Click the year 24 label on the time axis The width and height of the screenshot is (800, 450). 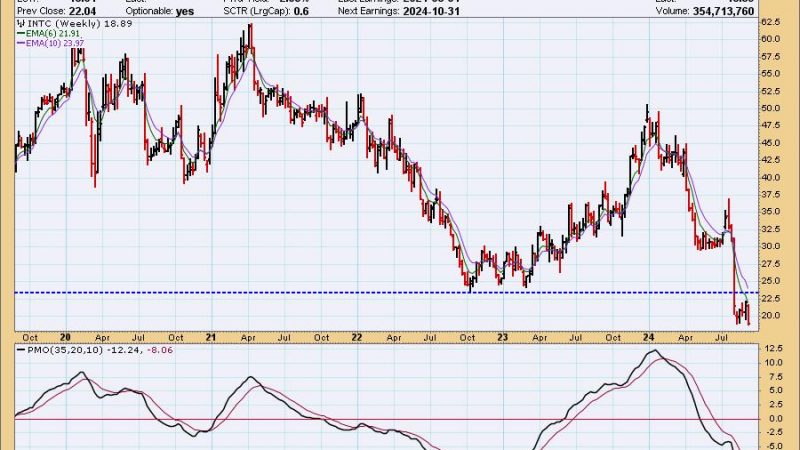[x=648, y=337]
